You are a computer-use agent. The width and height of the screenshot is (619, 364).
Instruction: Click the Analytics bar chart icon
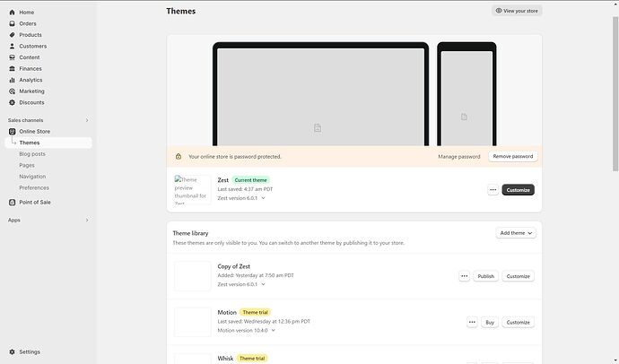coord(12,80)
